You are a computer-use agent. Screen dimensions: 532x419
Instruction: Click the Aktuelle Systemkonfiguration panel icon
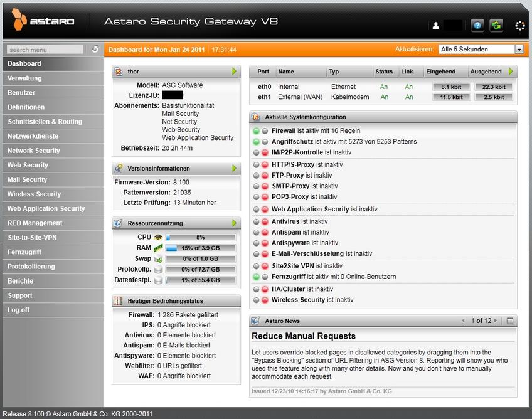click(x=255, y=117)
